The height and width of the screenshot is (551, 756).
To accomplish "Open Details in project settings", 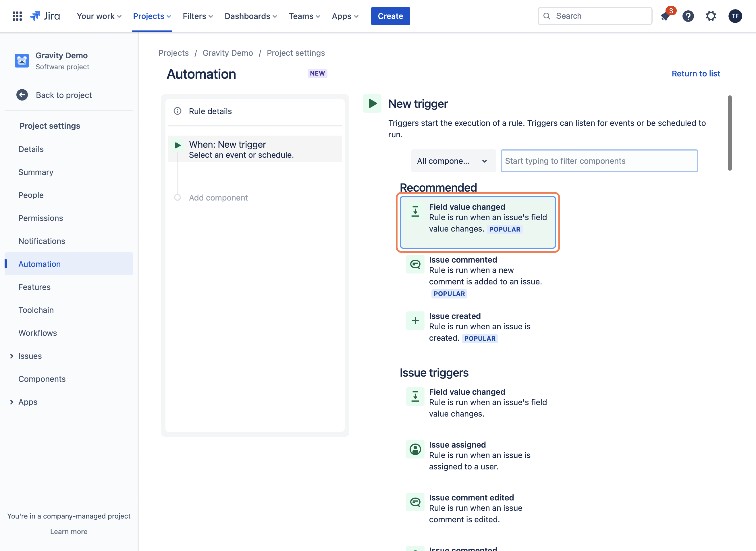I will tap(31, 149).
